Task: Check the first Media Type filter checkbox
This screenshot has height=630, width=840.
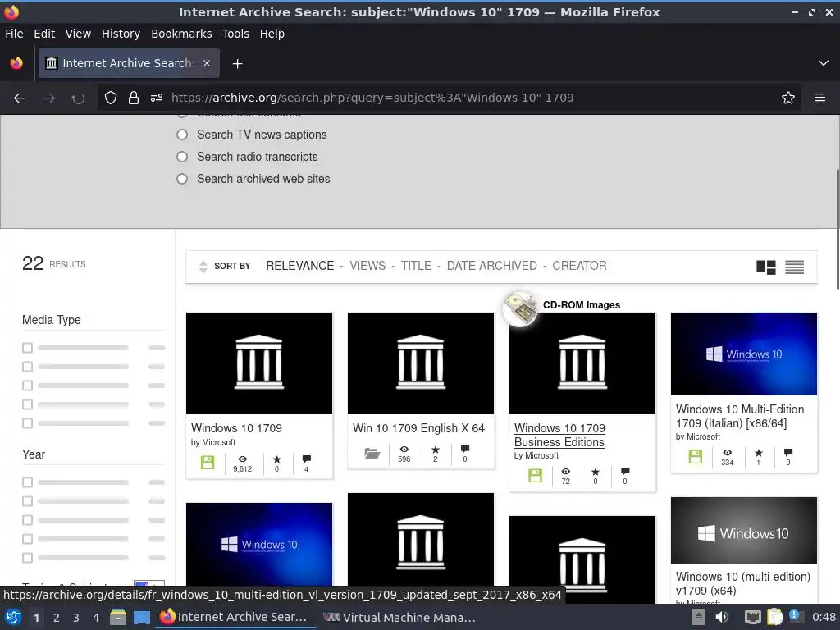Action: (x=27, y=348)
